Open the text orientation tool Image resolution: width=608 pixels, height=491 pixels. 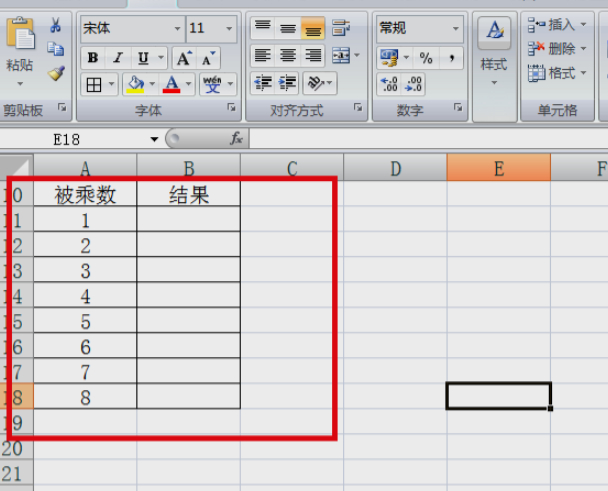coord(320,83)
